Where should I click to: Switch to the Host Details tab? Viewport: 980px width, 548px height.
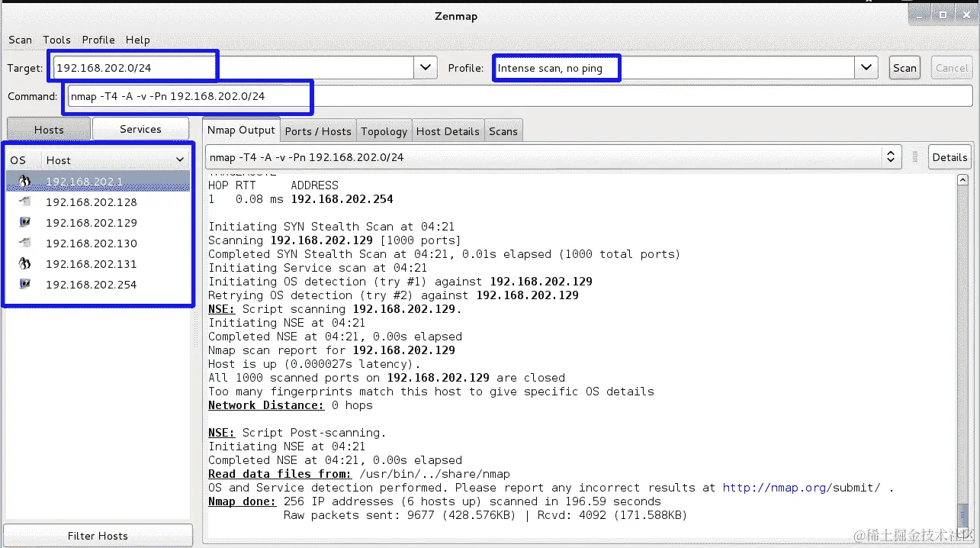(x=448, y=131)
